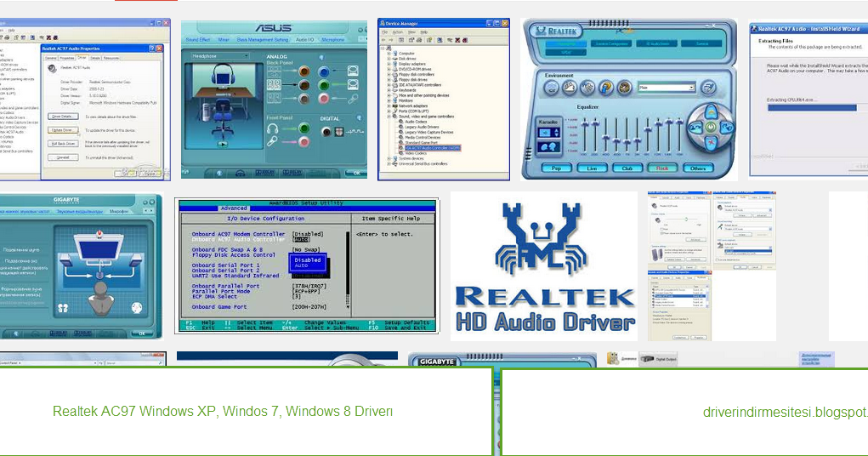Open the partly hidden GIGABYTE thumbnail in the third row
The image size is (868, 456).
click(x=502, y=360)
